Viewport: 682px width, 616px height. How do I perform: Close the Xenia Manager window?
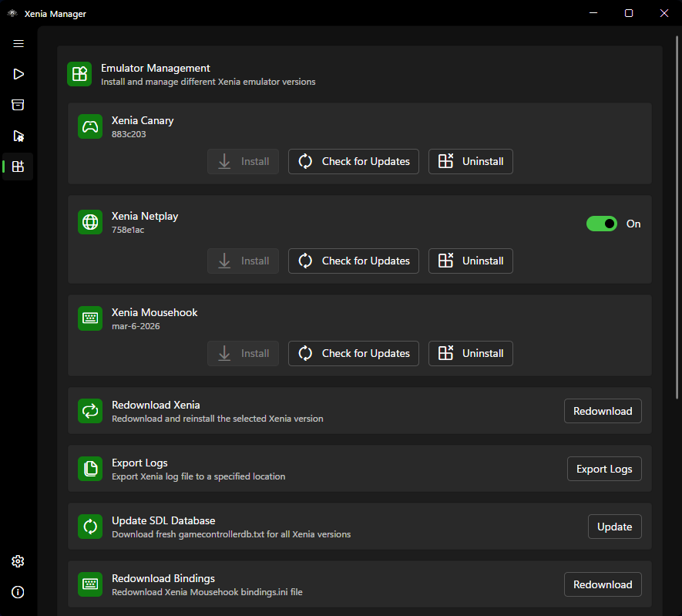click(664, 13)
